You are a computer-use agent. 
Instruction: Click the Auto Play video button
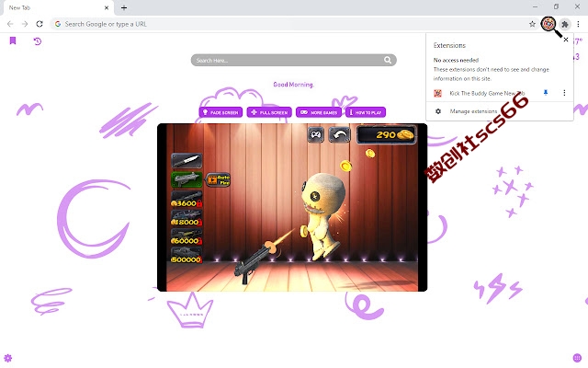tap(218, 180)
